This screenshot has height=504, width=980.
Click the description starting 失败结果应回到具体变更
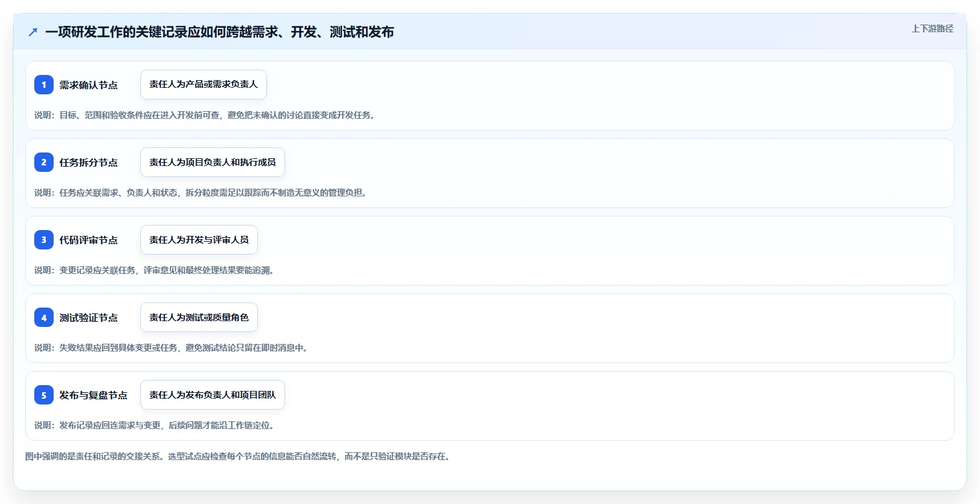click(171, 348)
